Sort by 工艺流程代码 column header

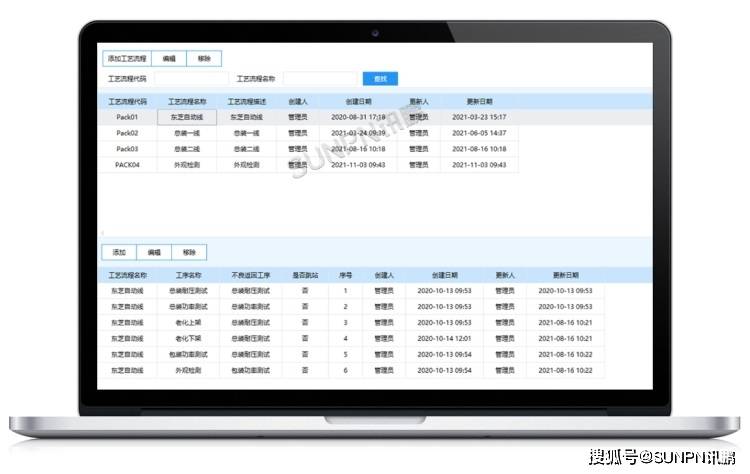[x=127, y=101]
